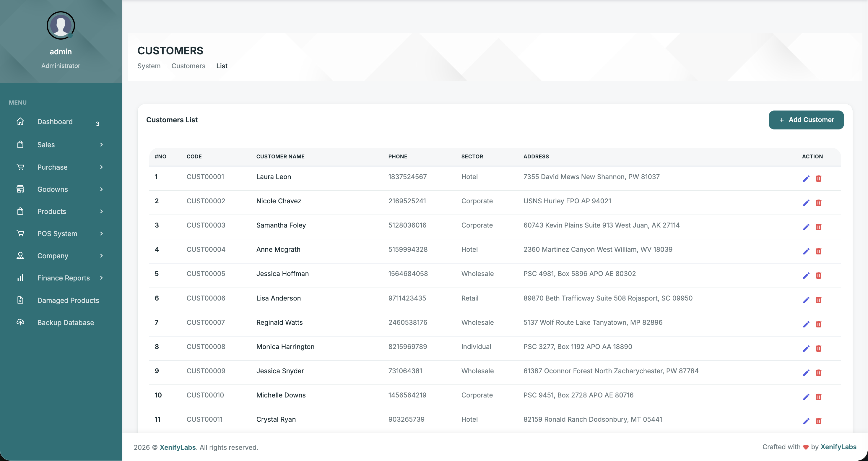The width and height of the screenshot is (868, 461).
Task: Select the Individual sector cell
Action: pyautogui.click(x=476, y=347)
